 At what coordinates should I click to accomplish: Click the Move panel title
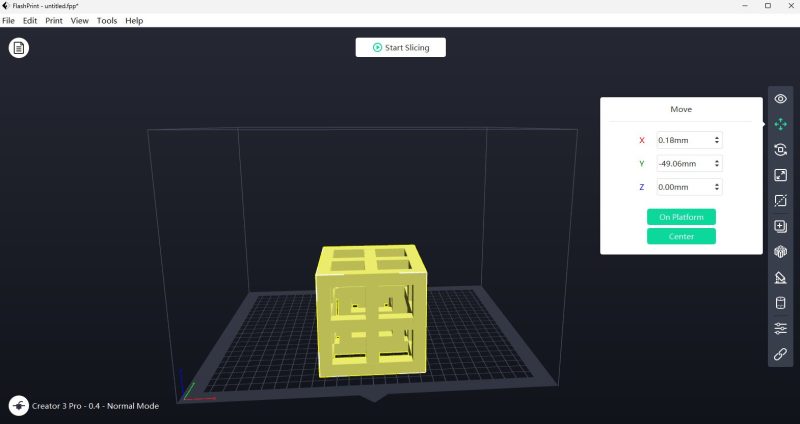[681, 109]
